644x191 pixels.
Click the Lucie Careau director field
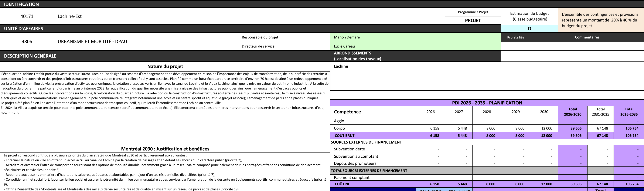click(415, 46)
